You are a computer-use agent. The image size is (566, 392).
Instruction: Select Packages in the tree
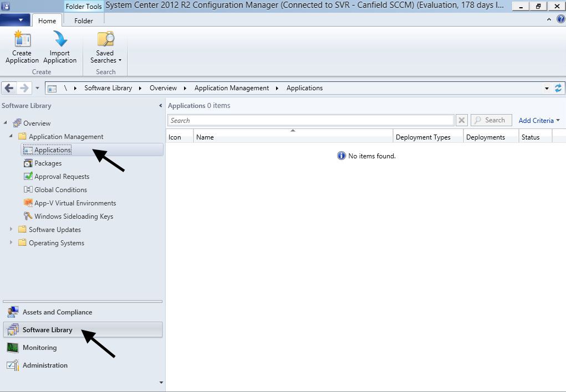[48, 163]
